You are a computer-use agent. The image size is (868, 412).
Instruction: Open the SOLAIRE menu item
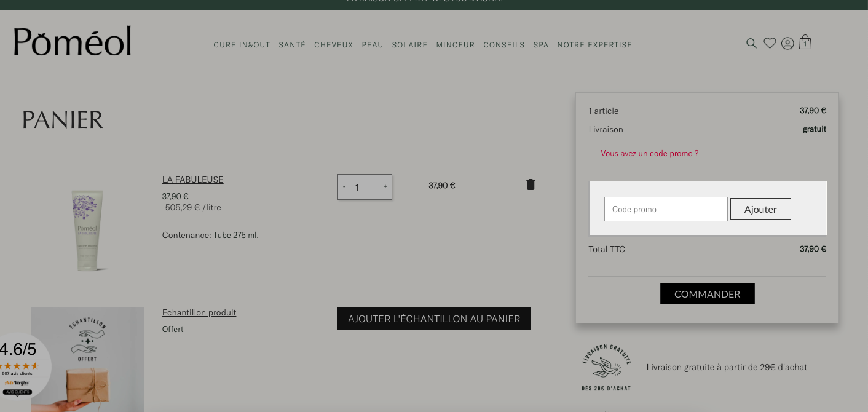pos(409,45)
